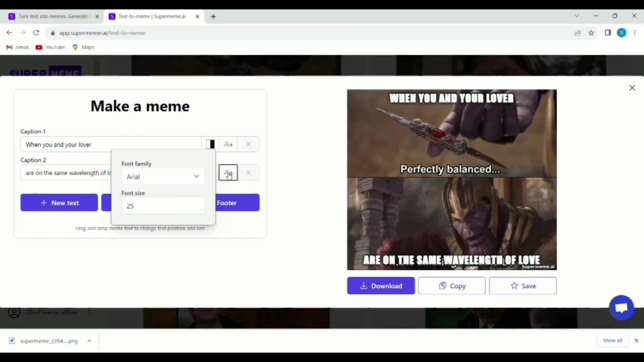Expand options for downloaded file
This screenshot has height=362, width=644.
[90, 341]
